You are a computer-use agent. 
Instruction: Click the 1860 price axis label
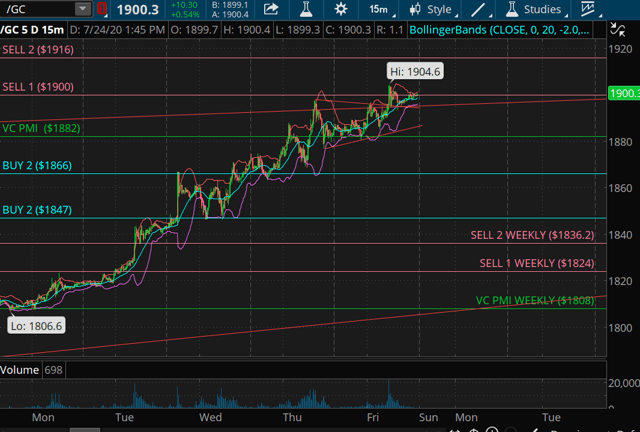(620, 188)
